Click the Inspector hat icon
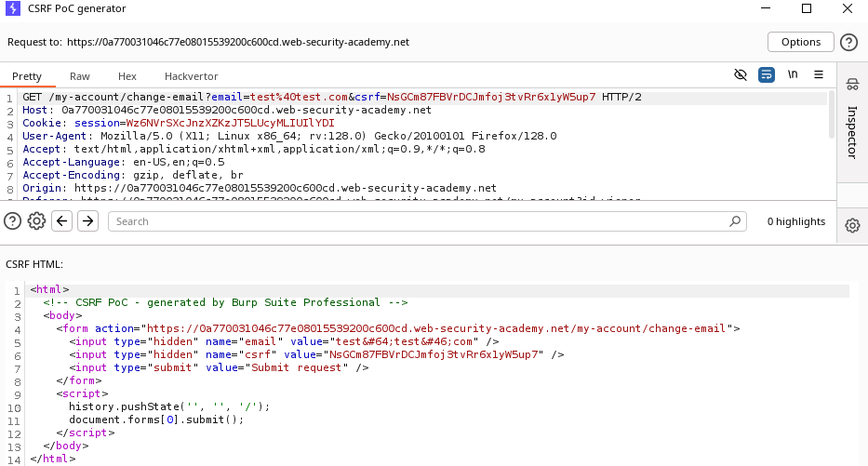The image size is (868, 466). click(852, 84)
